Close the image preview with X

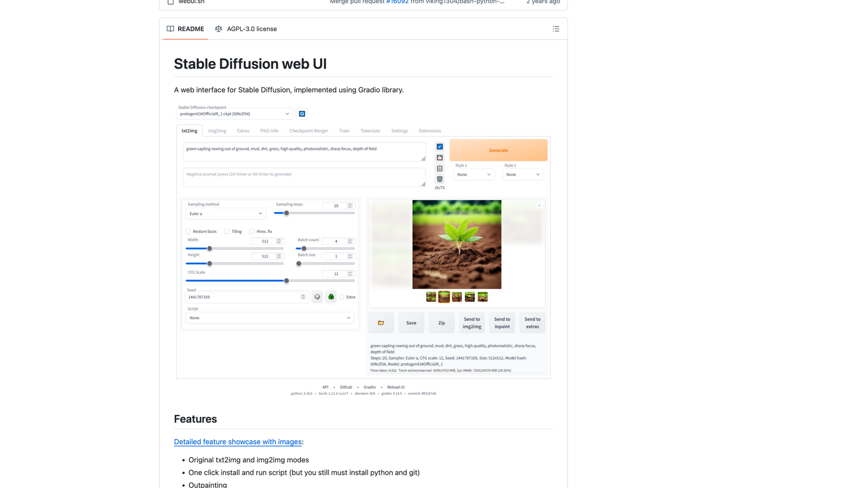point(539,206)
